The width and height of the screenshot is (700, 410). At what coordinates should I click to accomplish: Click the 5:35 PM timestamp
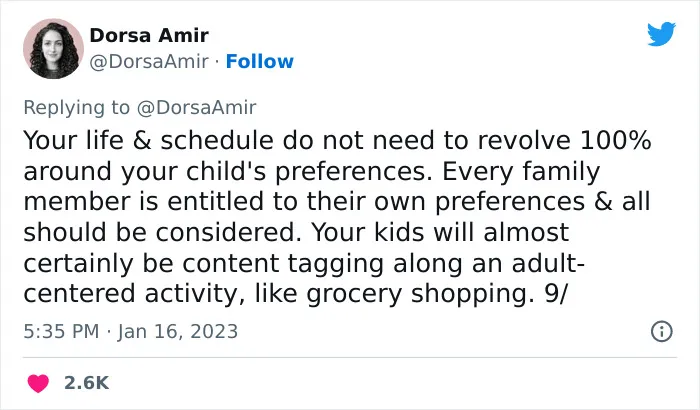click(61, 331)
